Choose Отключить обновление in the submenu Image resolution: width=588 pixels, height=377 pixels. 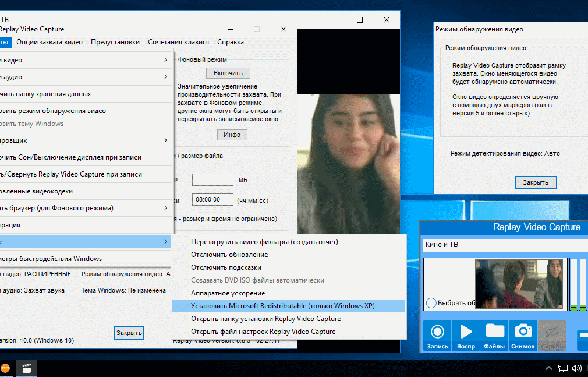pyautogui.click(x=289, y=255)
